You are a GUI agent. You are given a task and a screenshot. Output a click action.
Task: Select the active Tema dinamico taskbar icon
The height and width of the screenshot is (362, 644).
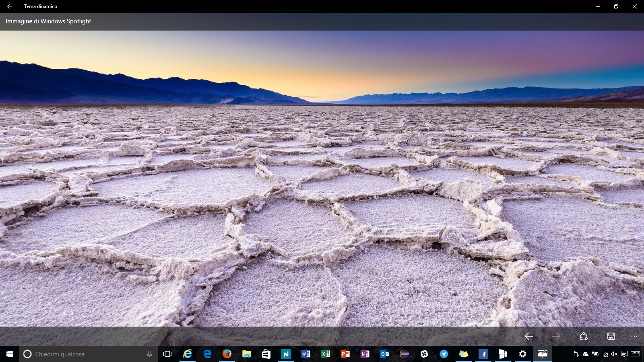tap(543, 354)
